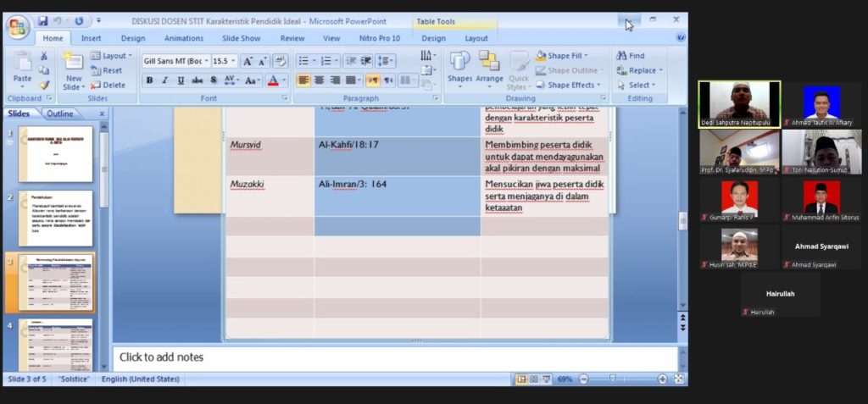Open Paragraph dialog launcher
868x404 pixels.
coord(436,98)
